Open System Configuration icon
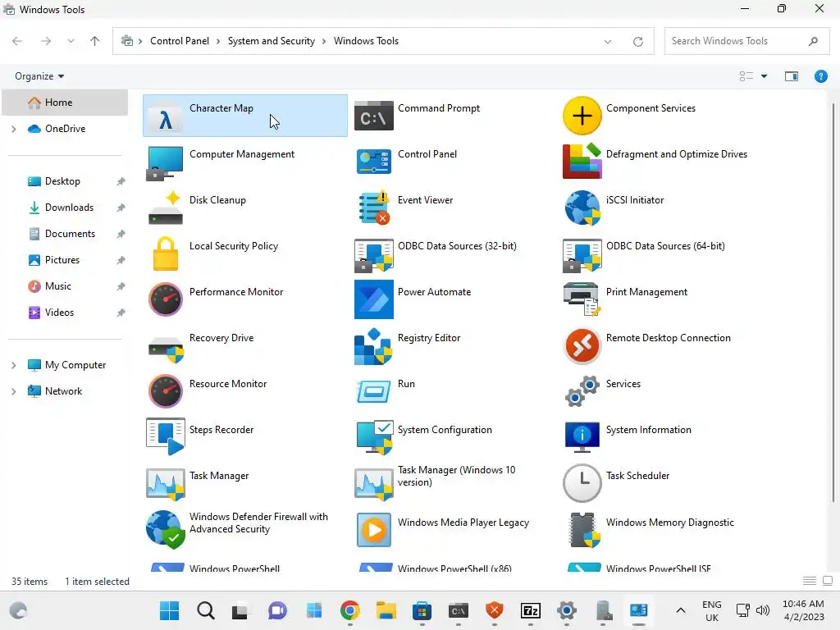 click(374, 438)
